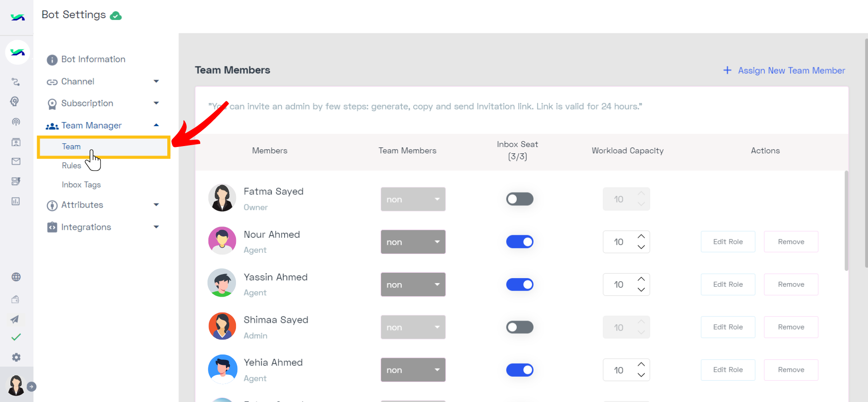
Task: Click Nour Ahmed's avatar
Action: 222,241
